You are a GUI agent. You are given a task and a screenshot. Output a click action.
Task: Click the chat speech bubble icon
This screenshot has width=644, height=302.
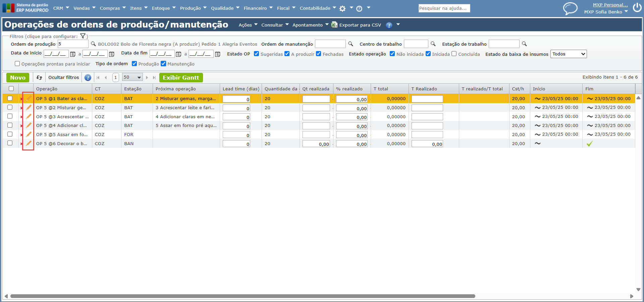(x=570, y=8)
